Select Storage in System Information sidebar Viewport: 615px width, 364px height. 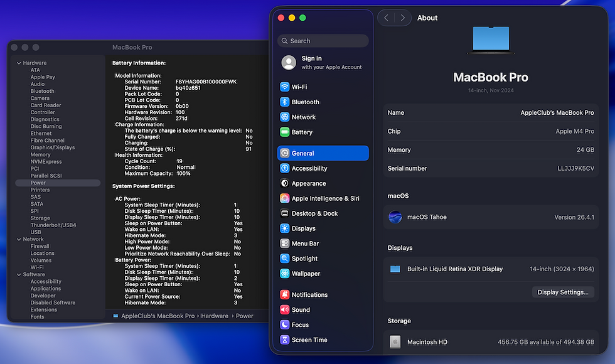click(x=40, y=218)
